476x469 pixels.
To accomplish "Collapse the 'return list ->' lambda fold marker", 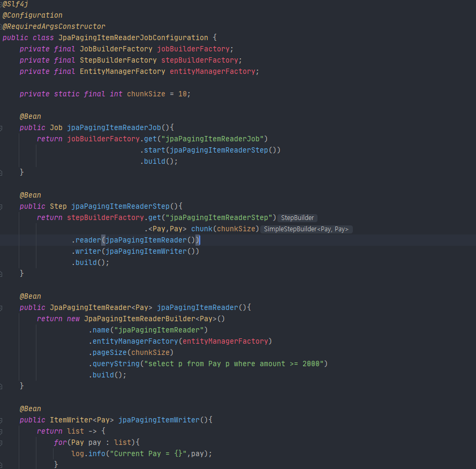I will 1,432.
